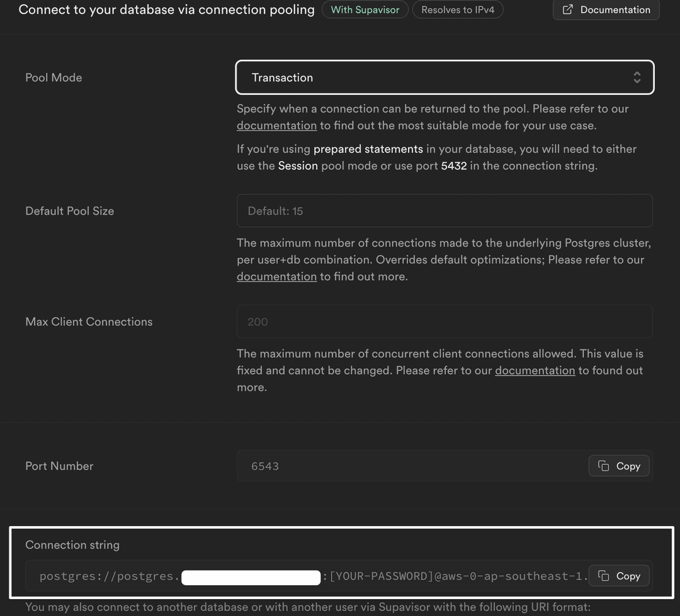Click the Connection string label
Viewport: 680px width, 616px height.
click(x=72, y=545)
